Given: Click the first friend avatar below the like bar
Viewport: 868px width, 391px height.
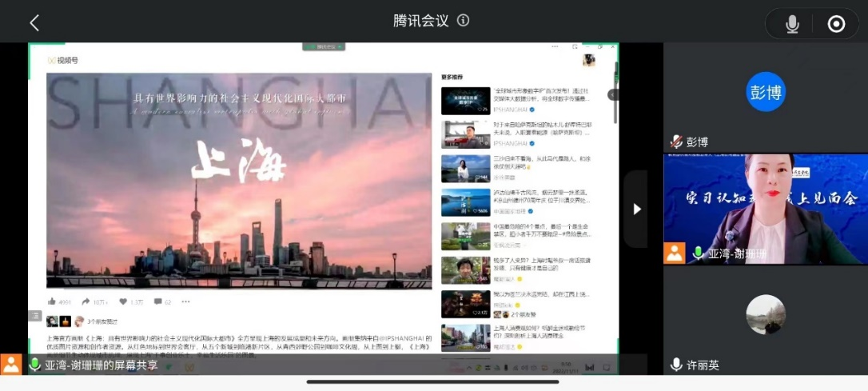Looking at the screenshot, I should [x=52, y=321].
